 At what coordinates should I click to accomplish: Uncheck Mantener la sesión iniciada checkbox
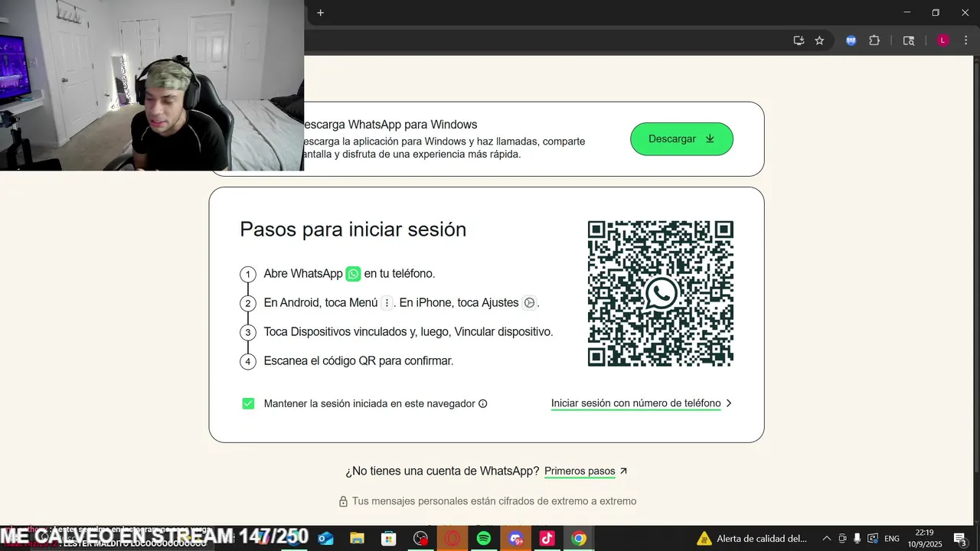click(x=248, y=403)
